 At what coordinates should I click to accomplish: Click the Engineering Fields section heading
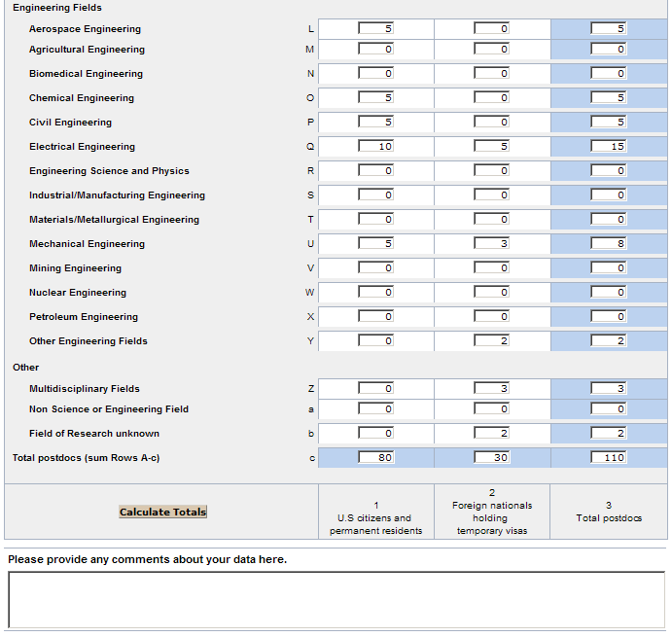[x=57, y=7]
